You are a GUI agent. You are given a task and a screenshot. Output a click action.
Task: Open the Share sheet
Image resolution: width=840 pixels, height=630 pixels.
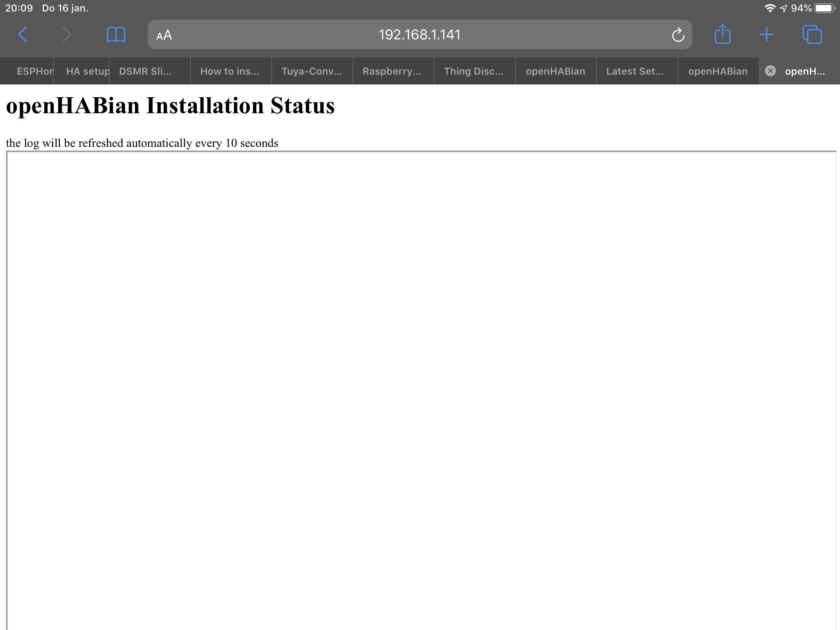(723, 34)
